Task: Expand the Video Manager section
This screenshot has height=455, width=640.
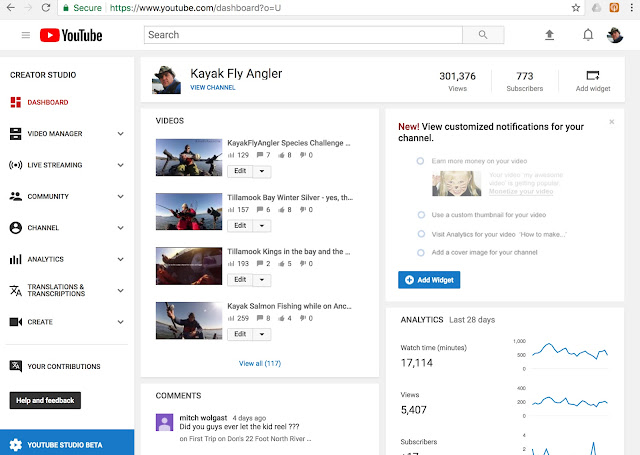Action: coord(120,133)
